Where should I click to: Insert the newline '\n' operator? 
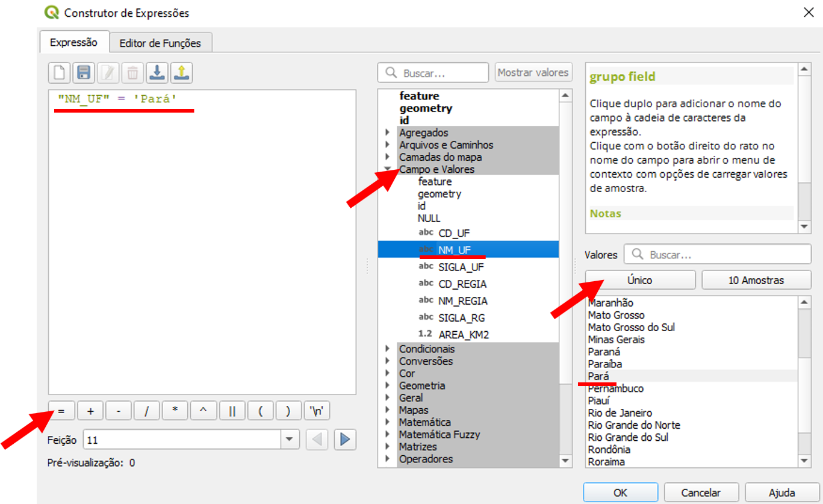click(317, 411)
